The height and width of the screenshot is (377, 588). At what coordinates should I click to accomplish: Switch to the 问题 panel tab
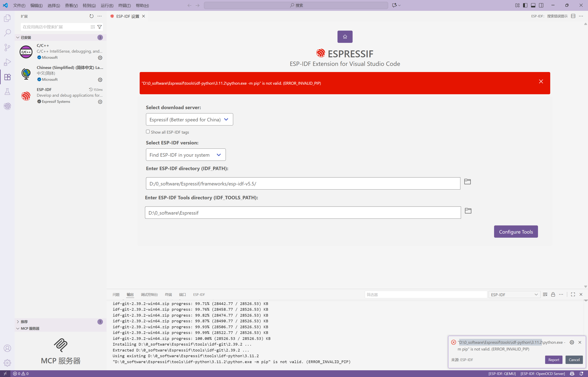click(x=116, y=295)
